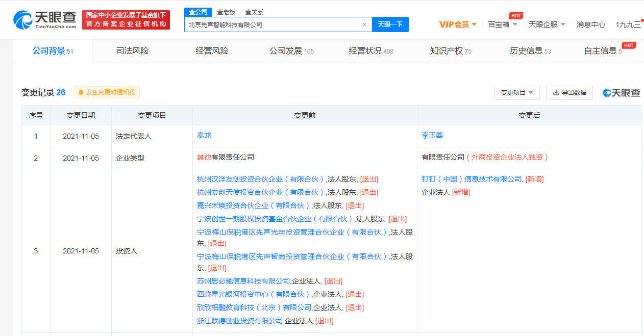Click 其他有限责任公司 text

tap(226, 157)
